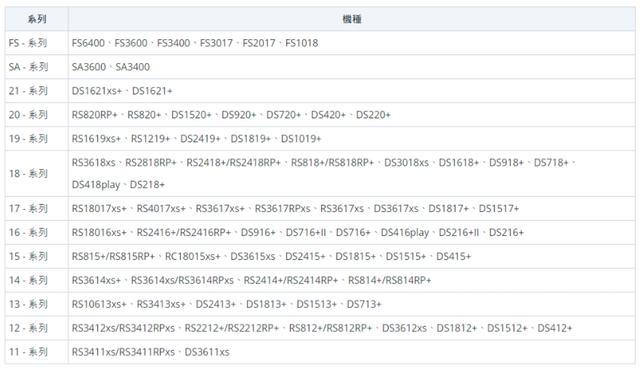Viewport: 640px width, 371px height.
Task: Click model SA3600
Action: point(89,67)
